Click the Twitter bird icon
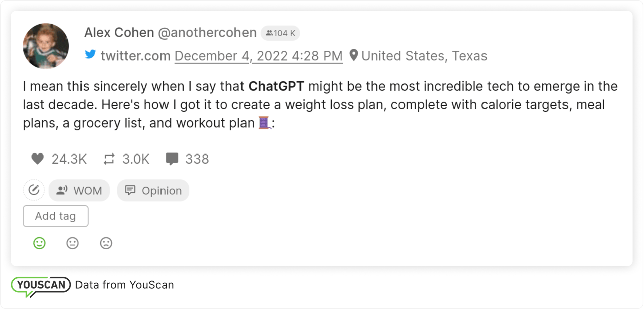644x309 pixels. (90, 55)
